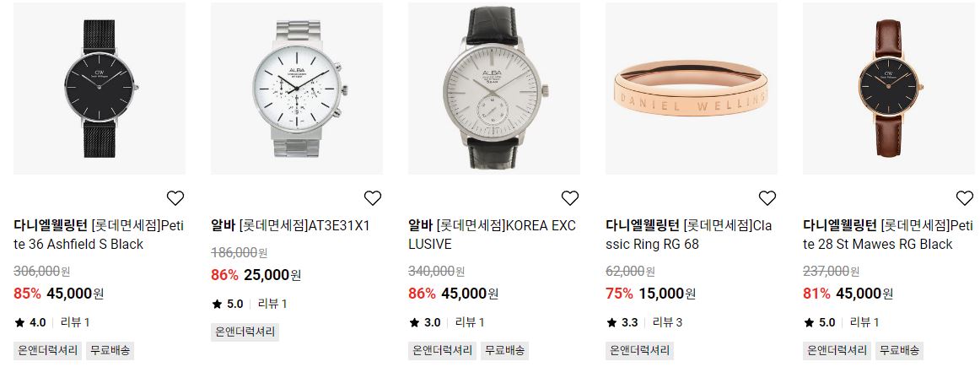Click the 4.0 star rating of Ashfield watch
The width and height of the screenshot is (980, 383).
coord(30,322)
